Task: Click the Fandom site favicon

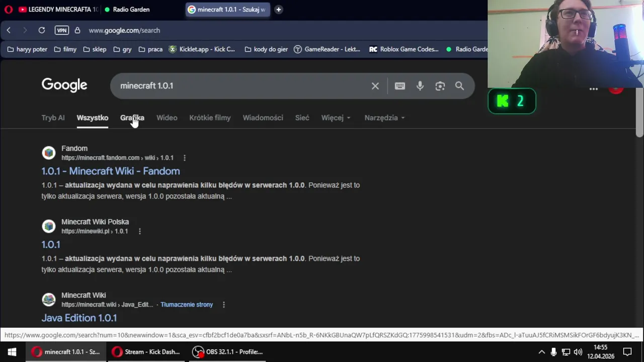Action: click(x=49, y=153)
